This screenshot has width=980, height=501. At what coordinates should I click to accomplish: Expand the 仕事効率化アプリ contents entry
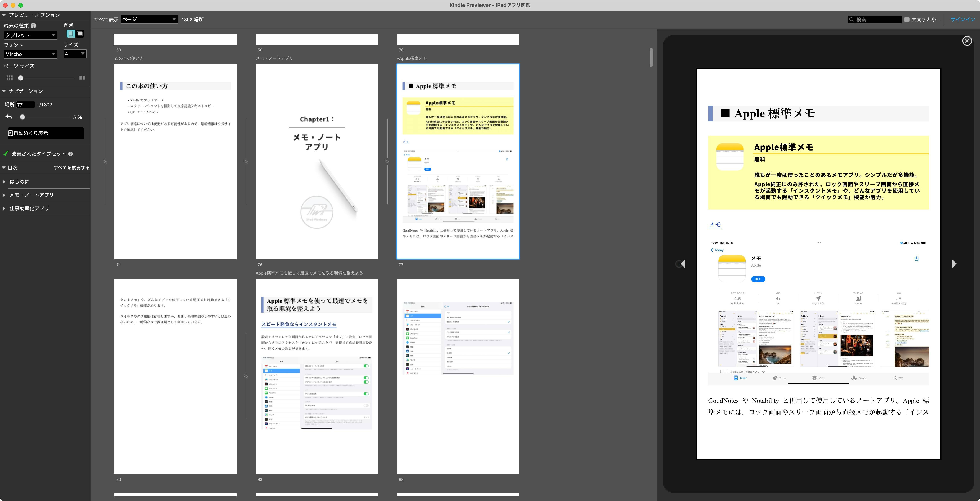tap(4, 208)
